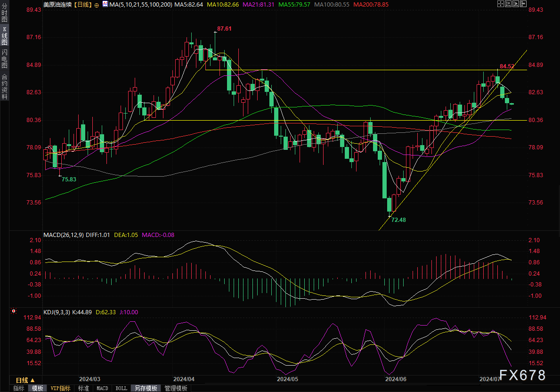The width and height of the screenshot is (560, 392).
Task: Click the 72.48 low price marker
Action: (398, 220)
